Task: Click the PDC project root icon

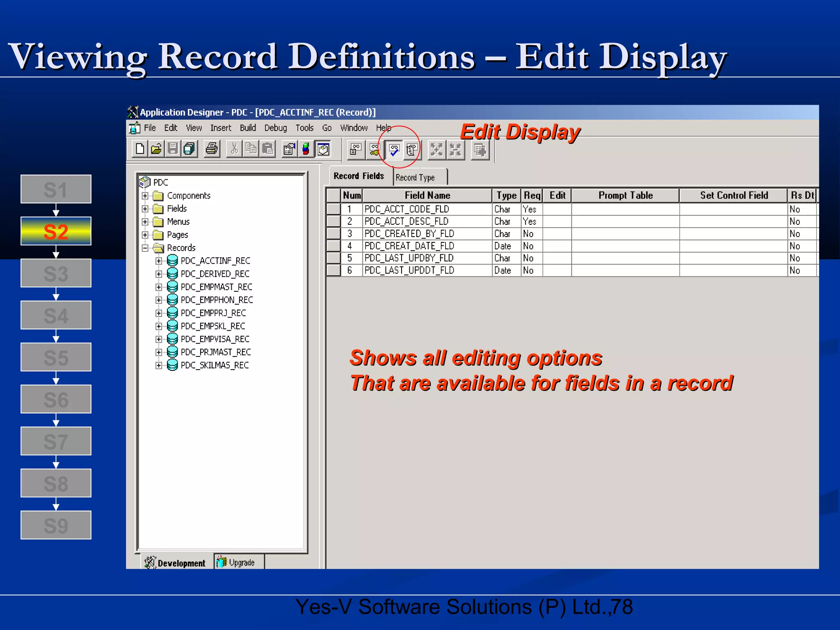Action: [x=145, y=182]
